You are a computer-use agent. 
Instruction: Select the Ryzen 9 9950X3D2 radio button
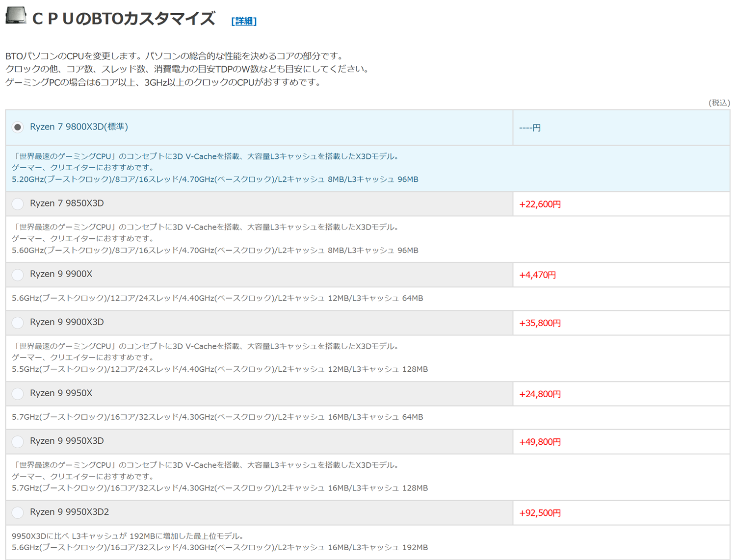(x=18, y=512)
